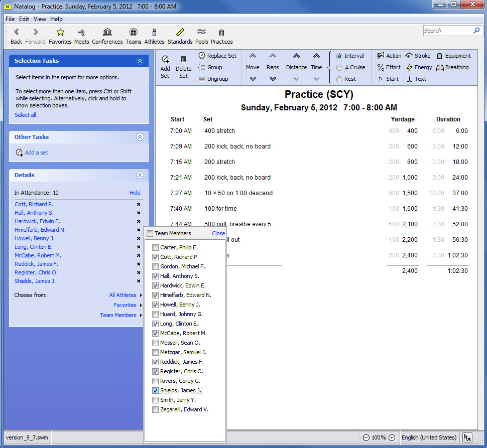
Task: Expand the All Athletes submenu arrow
Action: coord(141,295)
